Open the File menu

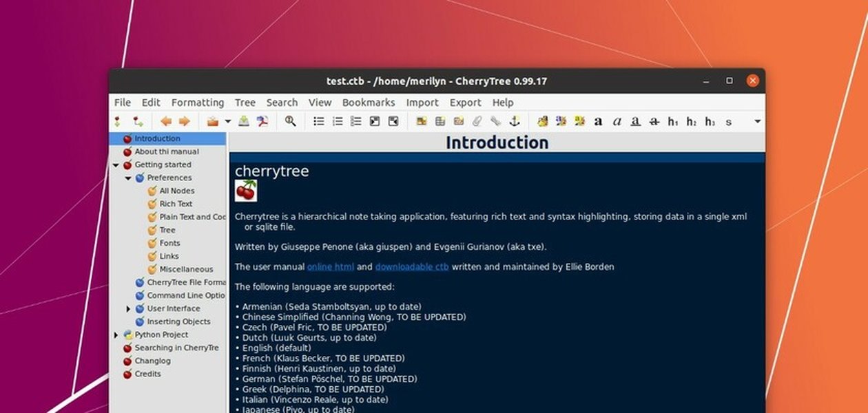(122, 103)
